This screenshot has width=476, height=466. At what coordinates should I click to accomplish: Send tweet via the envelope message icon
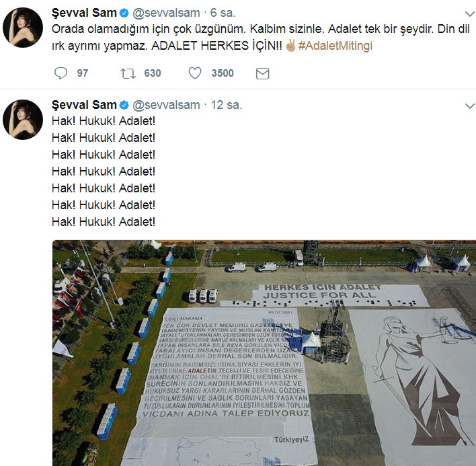pyautogui.click(x=263, y=73)
